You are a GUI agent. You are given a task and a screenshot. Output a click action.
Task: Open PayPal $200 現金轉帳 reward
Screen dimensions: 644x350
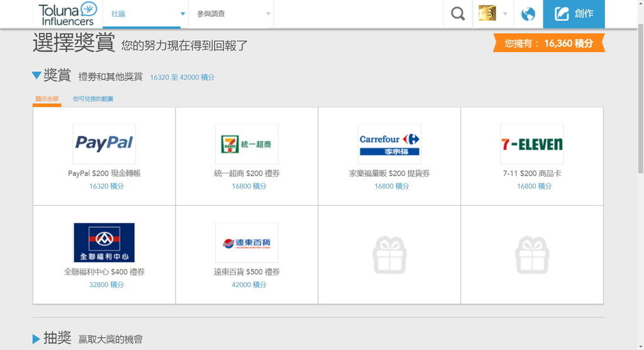tap(104, 174)
